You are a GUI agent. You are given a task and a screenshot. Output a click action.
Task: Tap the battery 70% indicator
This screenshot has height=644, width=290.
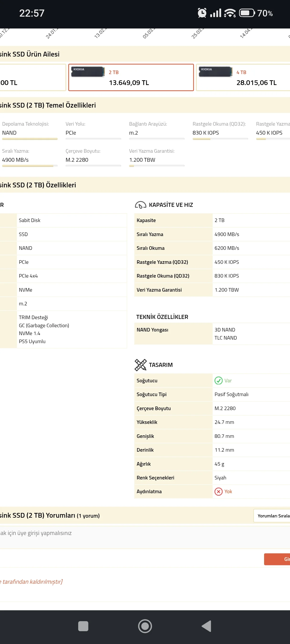point(256,13)
